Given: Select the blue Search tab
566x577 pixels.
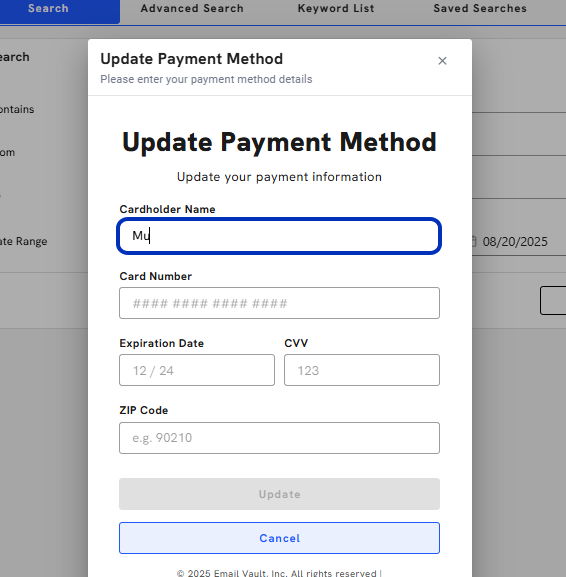Looking at the screenshot, I should click(x=49, y=9).
